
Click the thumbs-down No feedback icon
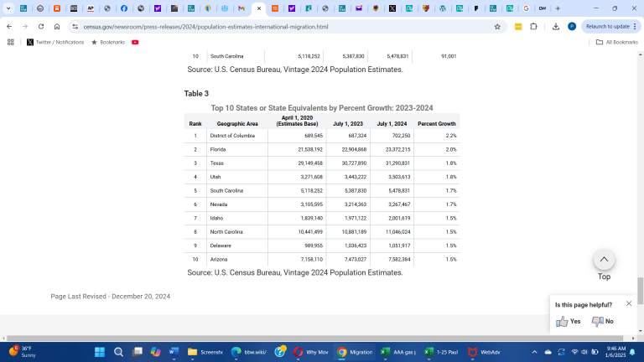(597, 321)
